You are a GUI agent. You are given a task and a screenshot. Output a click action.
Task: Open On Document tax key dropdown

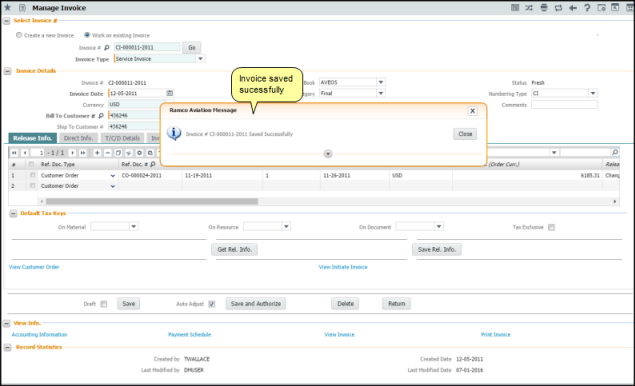[x=439, y=226]
